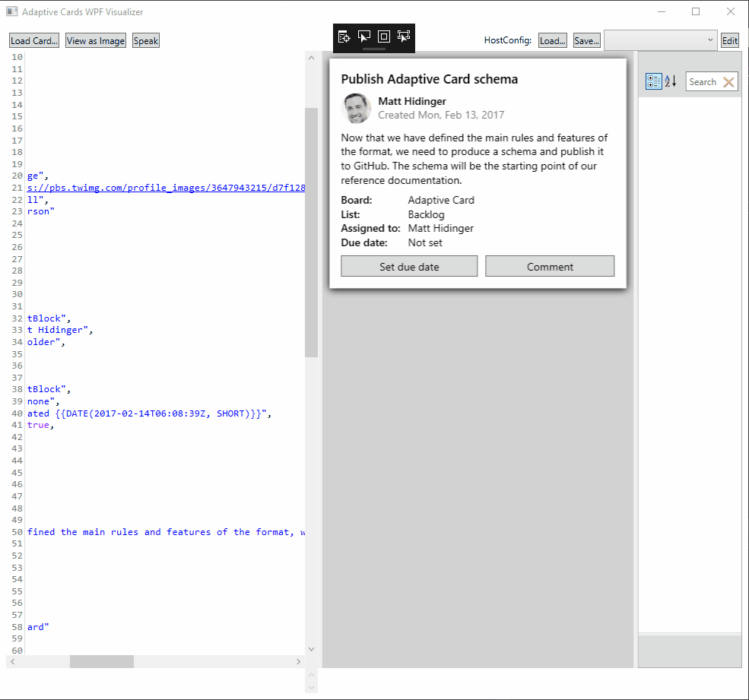Viewport: 749px width, 700px height.
Task: Select the bracketed-capture cursor icon
Action: (x=403, y=36)
